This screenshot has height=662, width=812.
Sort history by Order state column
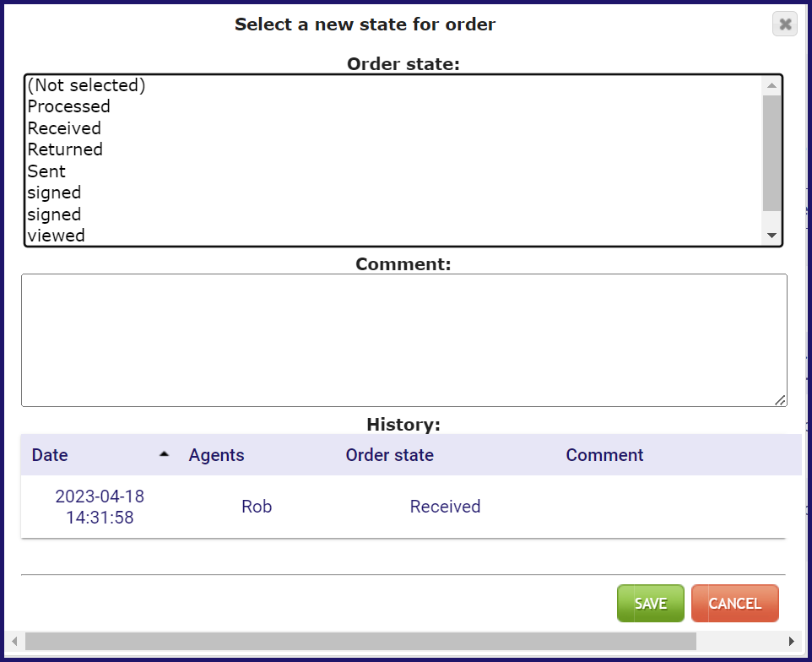pyautogui.click(x=389, y=455)
